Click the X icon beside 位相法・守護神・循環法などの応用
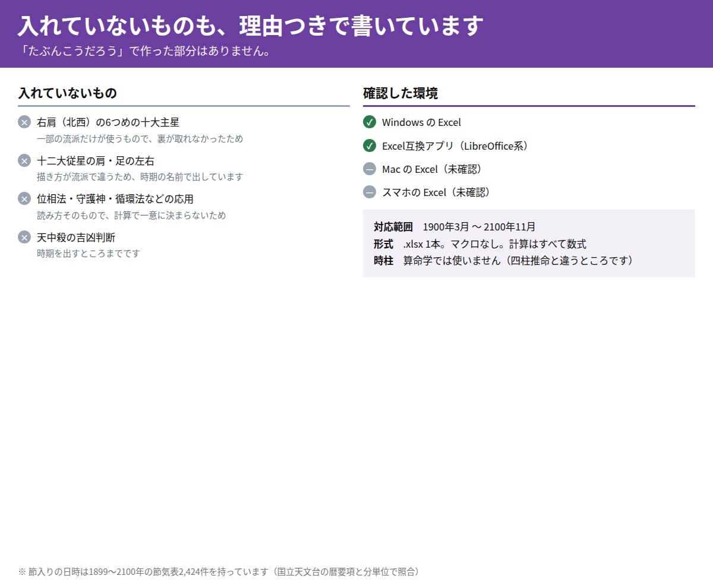This screenshot has width=713, height=588. click(x=24, y=199)
